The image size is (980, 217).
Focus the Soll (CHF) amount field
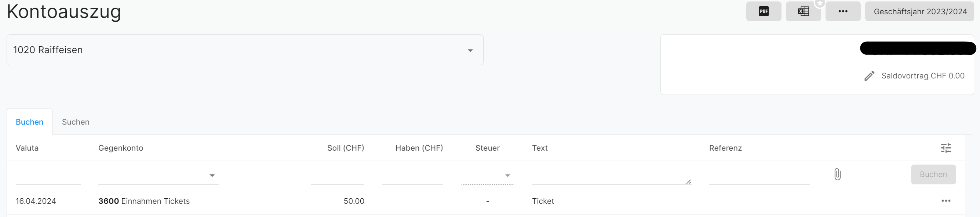tap(338, 176)
